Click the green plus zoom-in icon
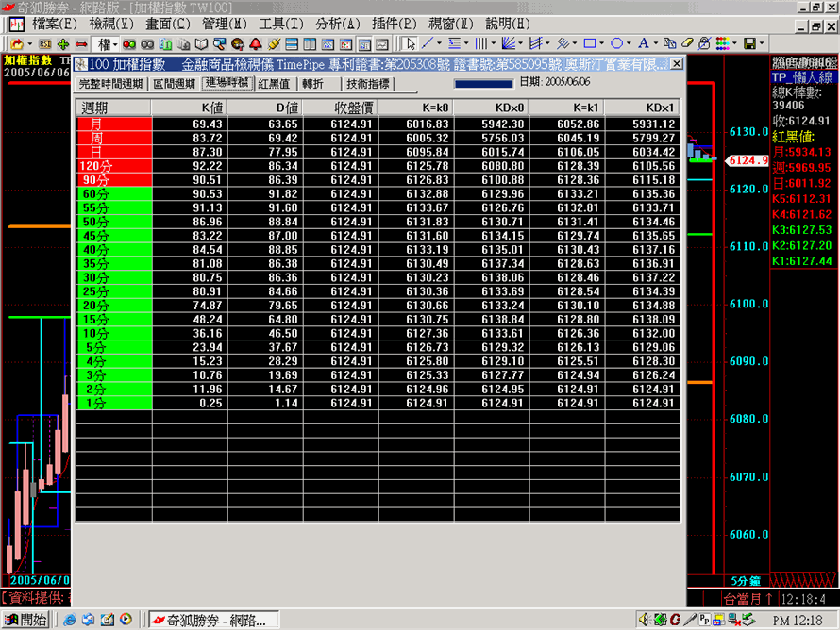 (63, 43)
